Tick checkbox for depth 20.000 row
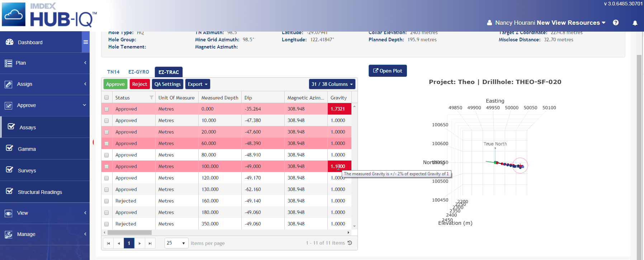644x260 pixels. (x=106, y=132)
